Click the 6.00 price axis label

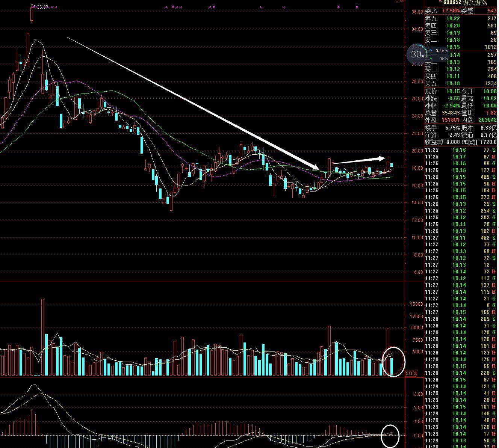(418, 272)
